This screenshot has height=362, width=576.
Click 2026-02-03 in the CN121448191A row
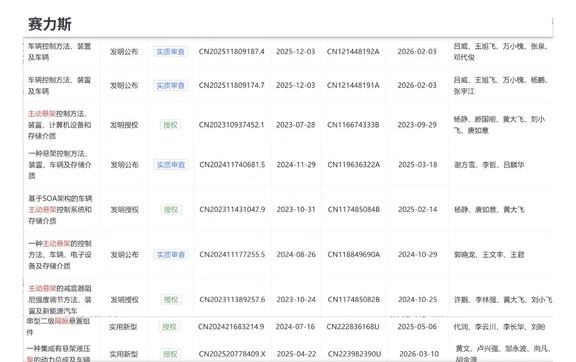coord(417,85)
